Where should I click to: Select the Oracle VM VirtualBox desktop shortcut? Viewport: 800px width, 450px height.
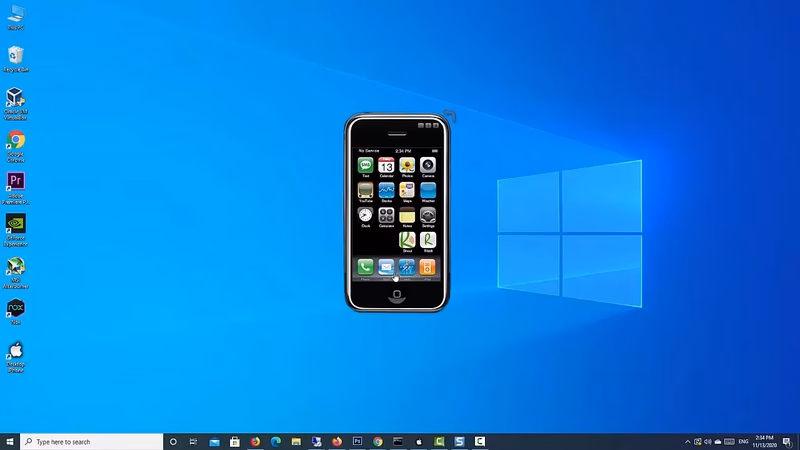click(x=16, y=104)
